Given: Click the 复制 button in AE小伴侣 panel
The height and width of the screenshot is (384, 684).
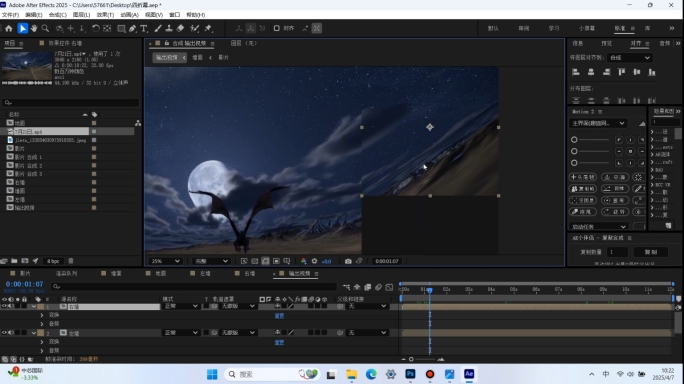Looking at the screenshot, I should (650, 252).
